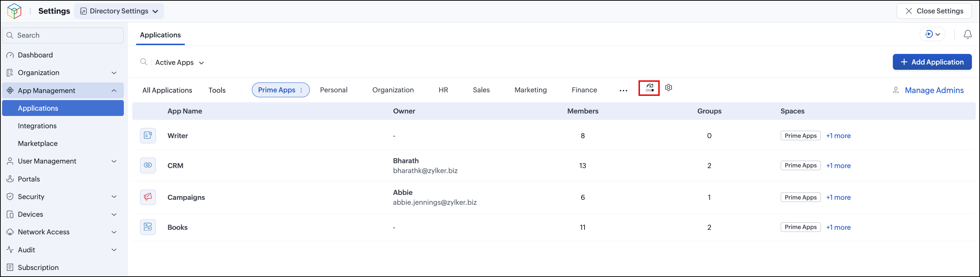Collapse the App Management section
Viewport: 980px width, 277px height.
[114, 91]
